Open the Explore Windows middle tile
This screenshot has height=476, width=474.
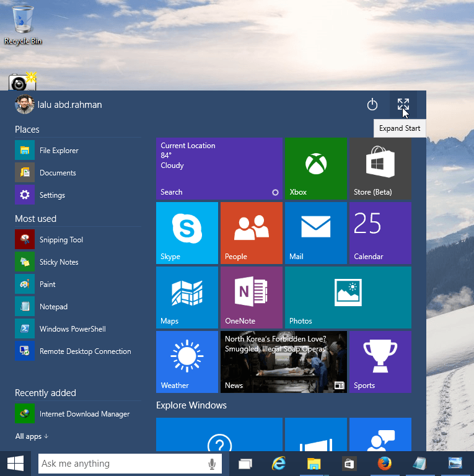coord(316,434)
